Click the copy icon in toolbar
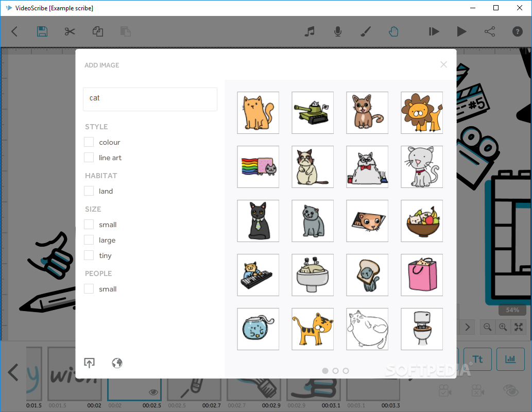 [x=98, y=31]
